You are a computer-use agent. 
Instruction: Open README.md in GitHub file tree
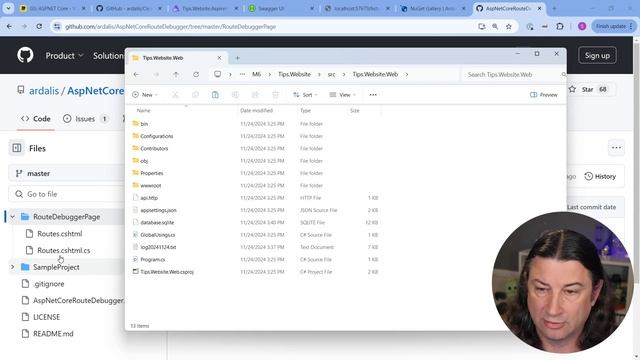pos(53,334)
